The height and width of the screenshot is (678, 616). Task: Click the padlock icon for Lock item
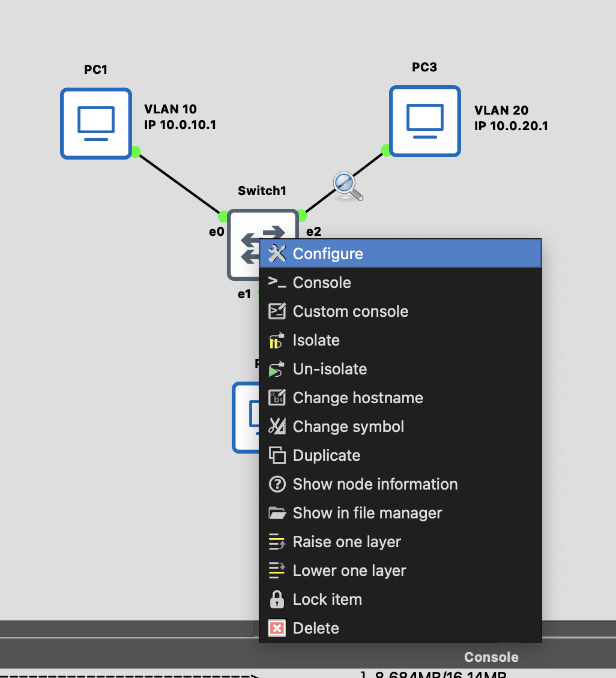(x=277, y=599)
